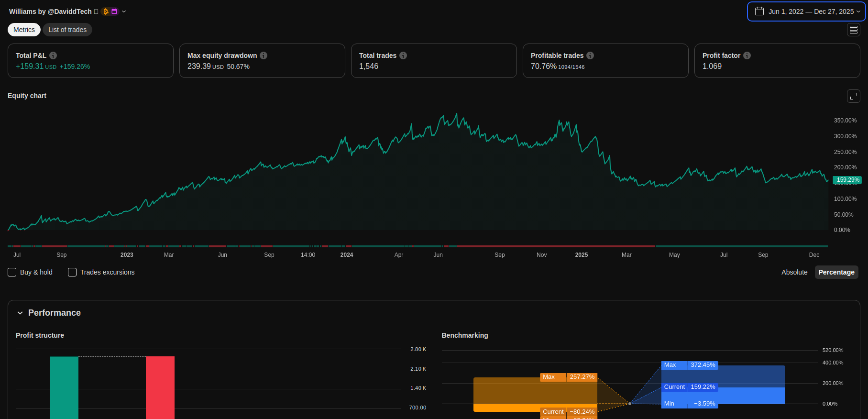868x419 pixels.
Task: Tick the Trades excursions checkbox
Action: (x=72, y=272)
